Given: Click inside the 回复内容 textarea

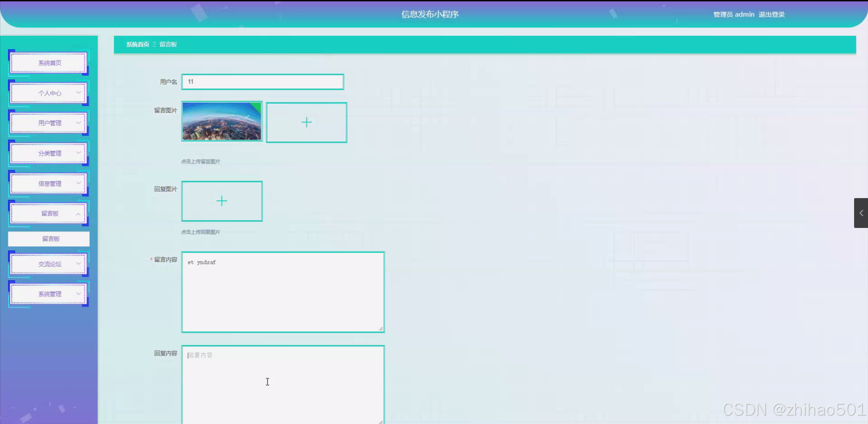Looking at the screenshot, I should (x=283, y=383).
